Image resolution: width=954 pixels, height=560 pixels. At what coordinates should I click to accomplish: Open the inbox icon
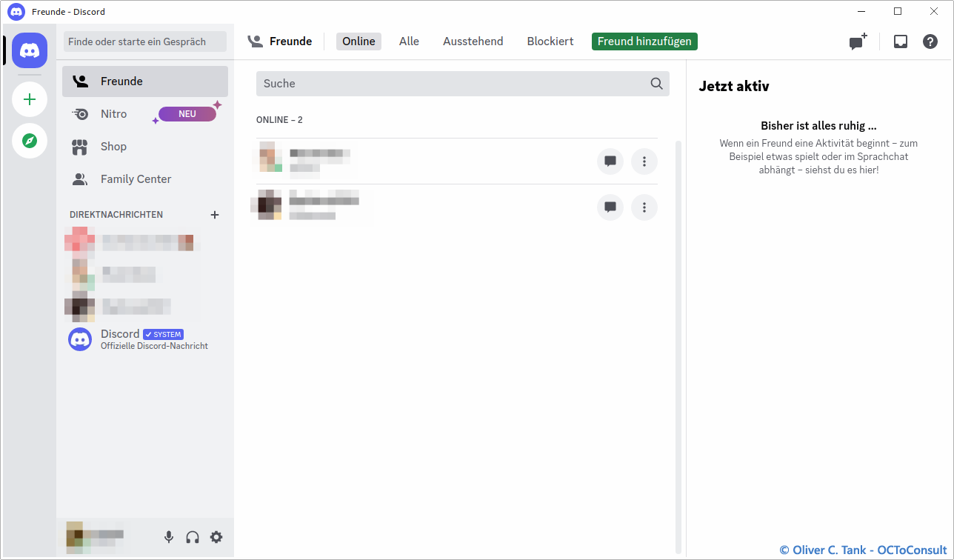(901, 41)
